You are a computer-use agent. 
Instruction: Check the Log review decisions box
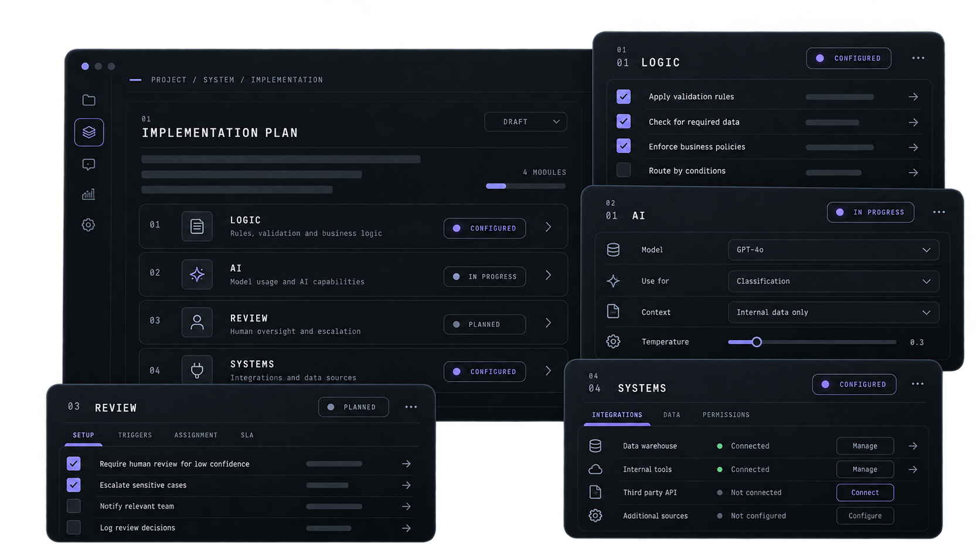click(x=73, y=527)
